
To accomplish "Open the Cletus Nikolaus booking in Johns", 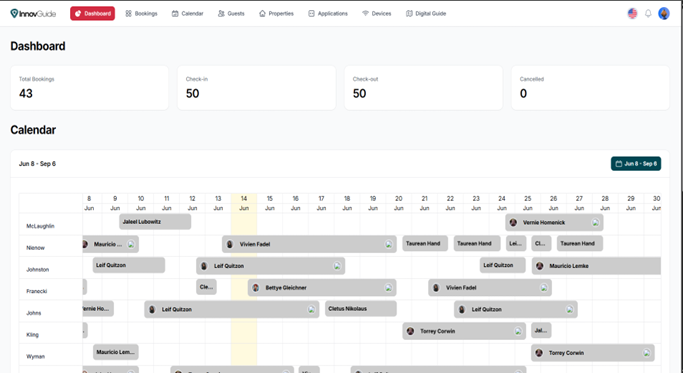I will click(361, 309).
